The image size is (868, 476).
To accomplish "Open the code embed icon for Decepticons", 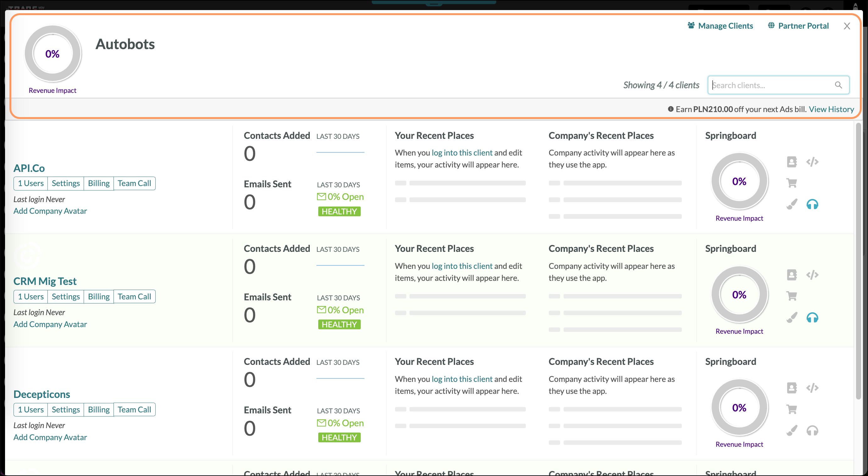I will (812, 388).
